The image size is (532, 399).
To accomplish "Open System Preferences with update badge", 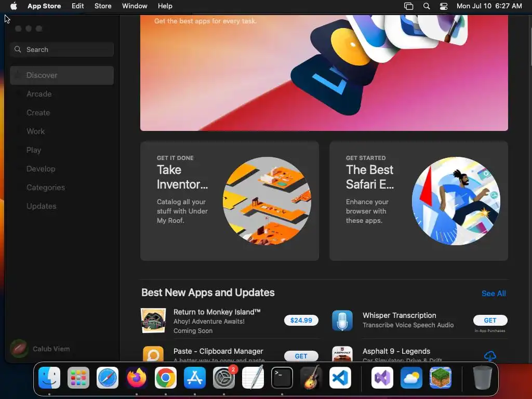I will click(x=224, y=378).
